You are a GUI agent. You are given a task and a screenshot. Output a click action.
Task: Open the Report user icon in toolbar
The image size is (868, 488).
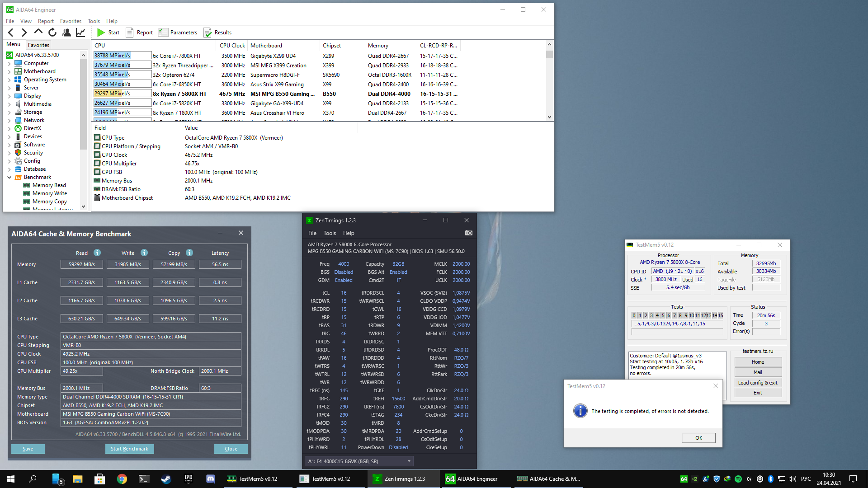point(66,32)
